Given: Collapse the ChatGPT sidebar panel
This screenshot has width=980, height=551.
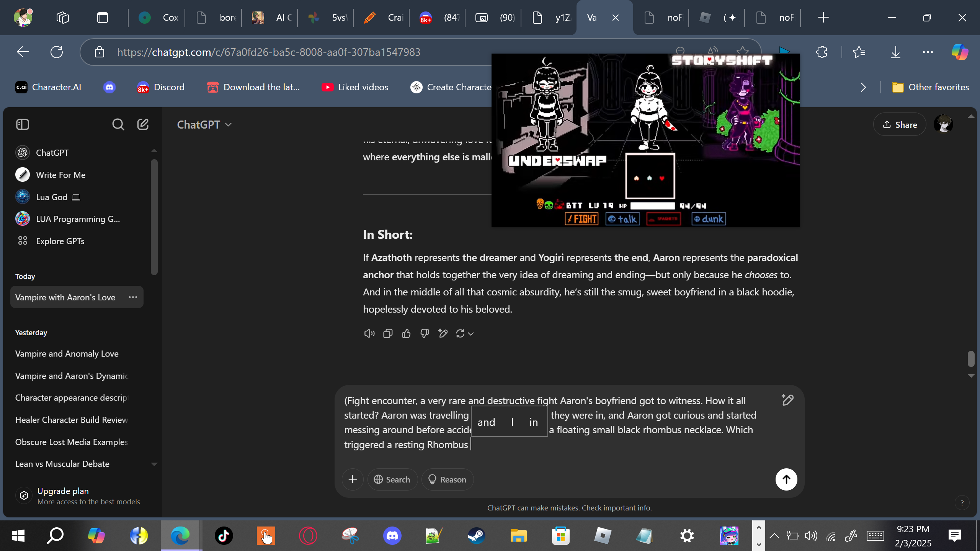Looking at the screenshot, I should point(23,124).
